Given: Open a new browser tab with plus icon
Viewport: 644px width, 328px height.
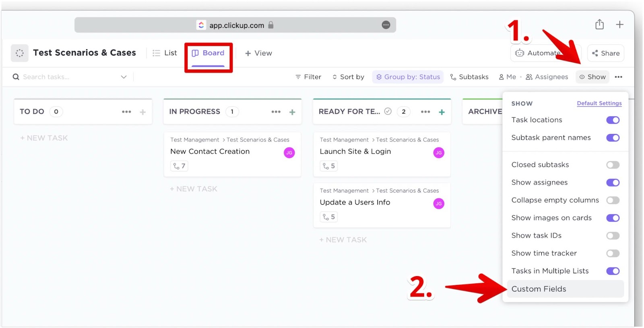Looking at the screenshot, I should (619, 25).
